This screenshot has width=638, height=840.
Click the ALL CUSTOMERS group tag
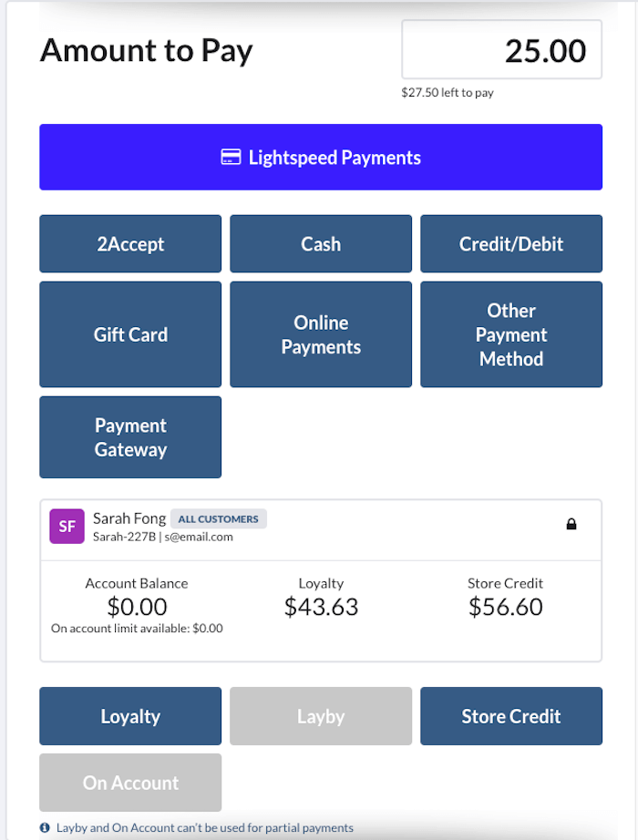coord(219,519)
